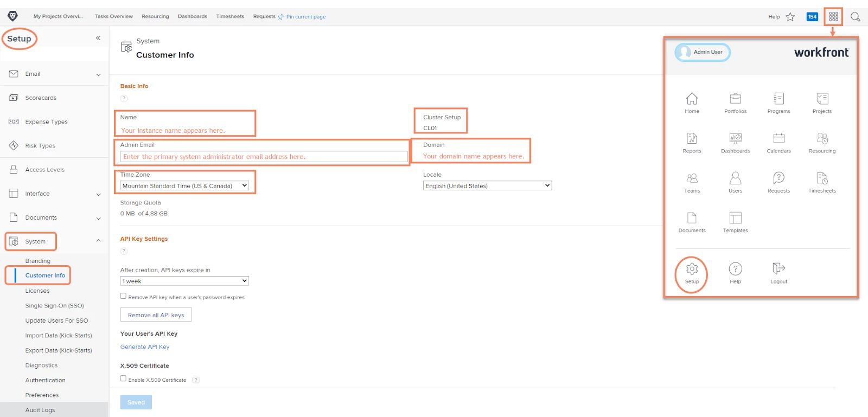Select Diagnostics under System
The width and height of the screenshot is (868, 417).
pos(41,365)
